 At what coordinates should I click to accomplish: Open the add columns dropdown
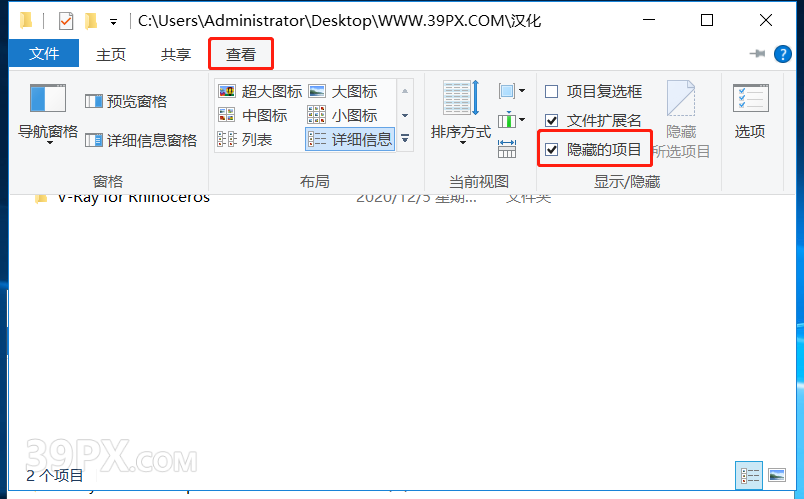point(512,121)
